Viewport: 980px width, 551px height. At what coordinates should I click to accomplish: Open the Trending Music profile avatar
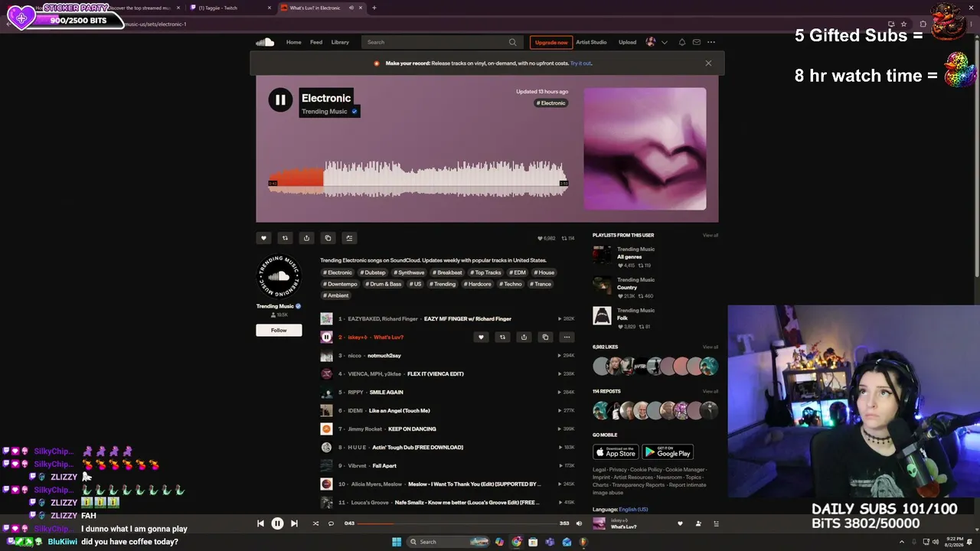(x=279, y=276)
